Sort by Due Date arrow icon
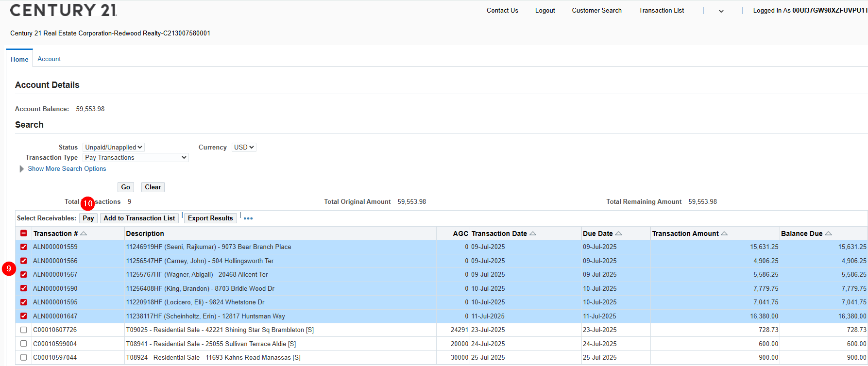 pos(618,233)
